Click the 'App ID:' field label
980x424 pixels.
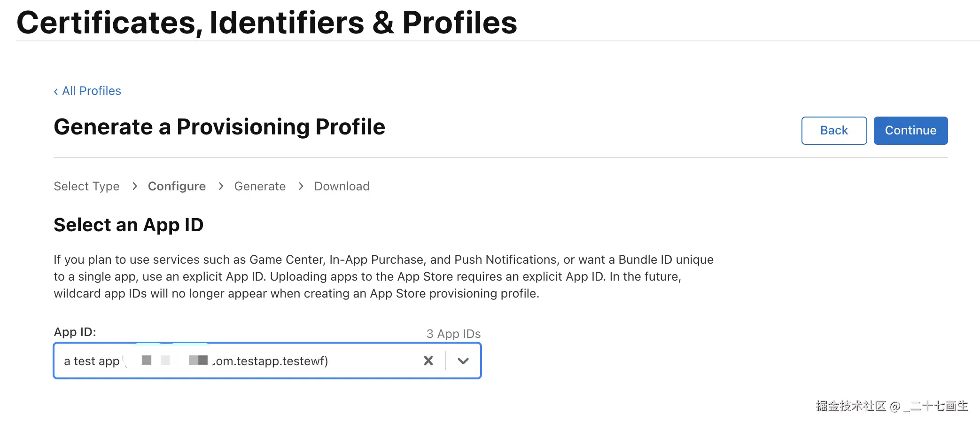pyautogui.click(x=75, y=332)
